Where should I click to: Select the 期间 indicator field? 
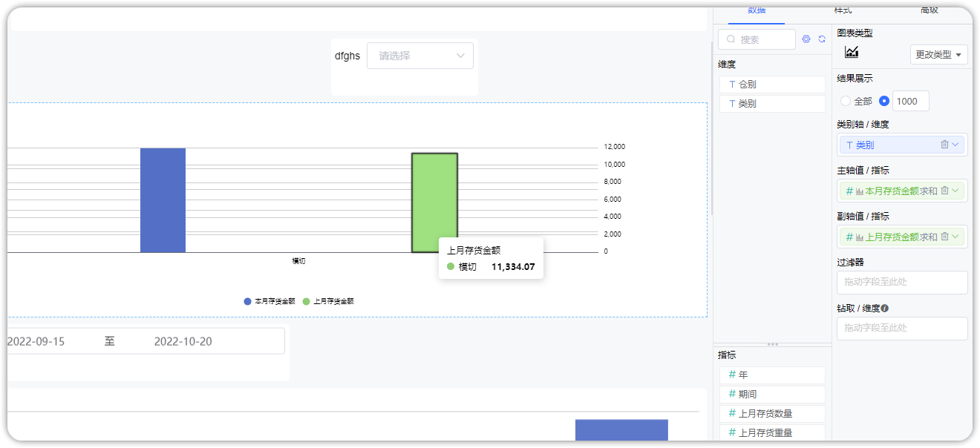coord(772,395)
